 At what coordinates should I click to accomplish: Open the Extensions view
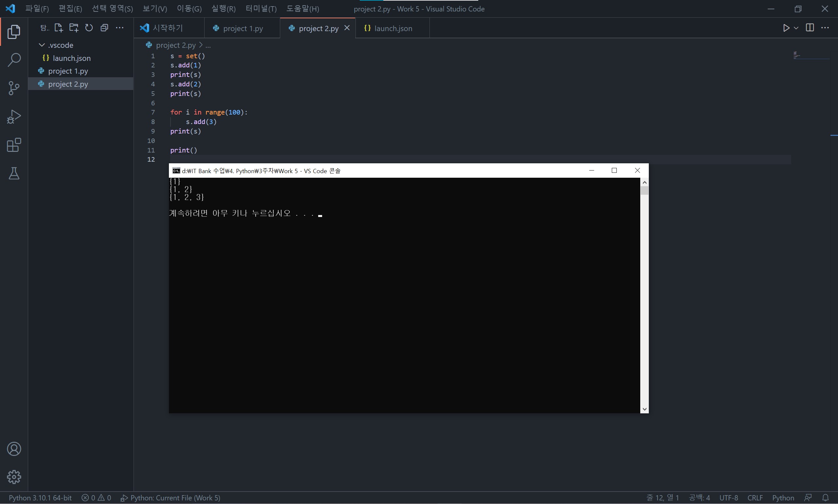tap(14, 145)
